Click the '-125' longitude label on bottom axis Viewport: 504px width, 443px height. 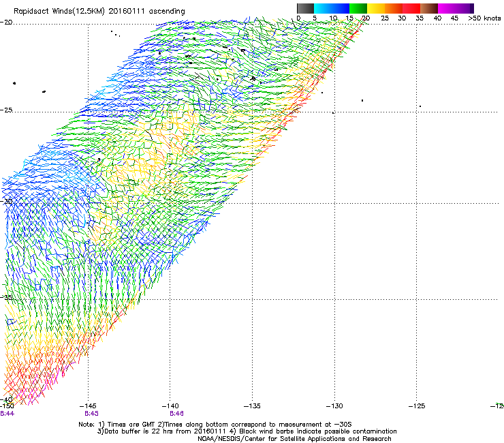point(417,406)
